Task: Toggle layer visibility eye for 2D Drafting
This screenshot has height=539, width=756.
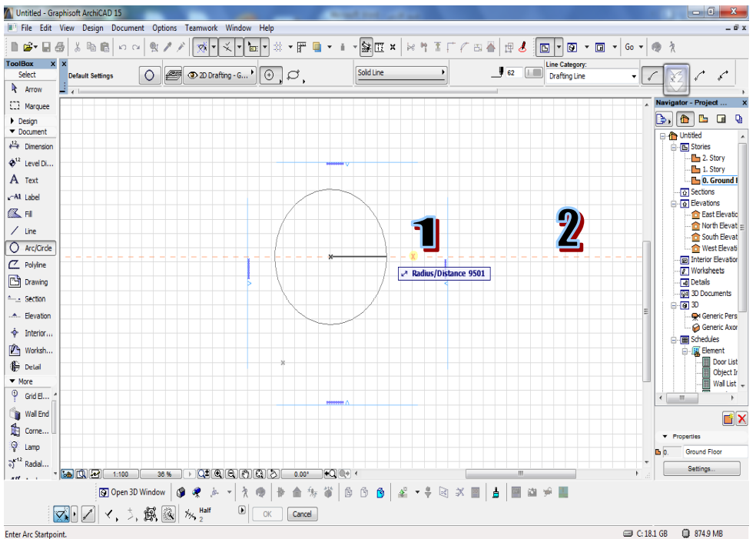Action: [x=192, y=76]
